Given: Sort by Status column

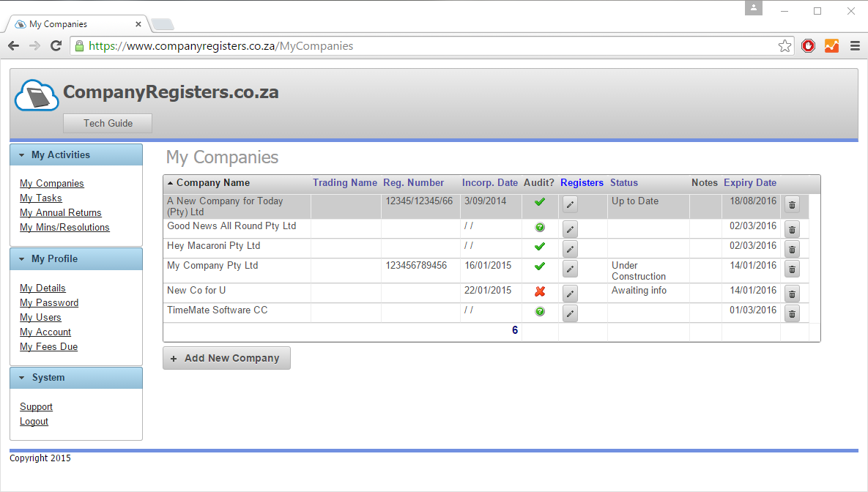Looking at the screenshot, I should [x=624, y=182].
